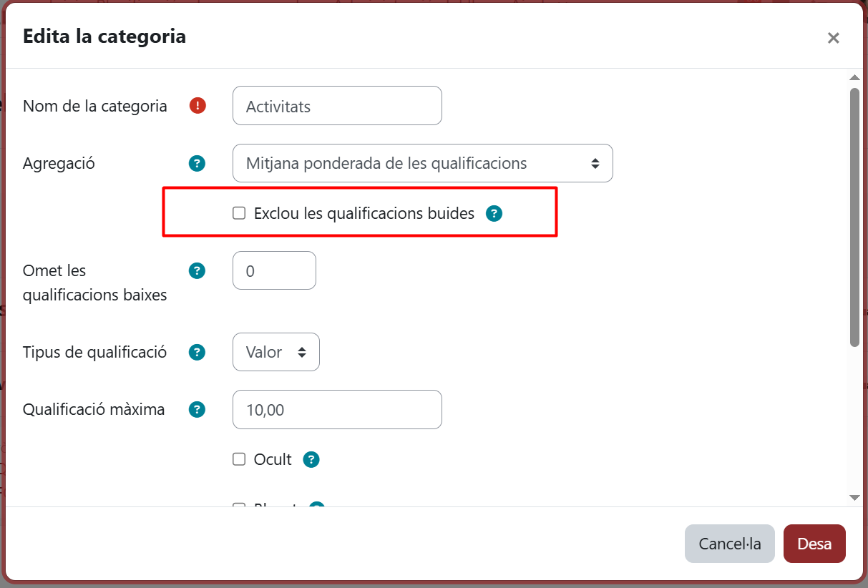The image size is (868, 588).
Task: Tick the Ocult checkbox
Action: click(239, 459)
